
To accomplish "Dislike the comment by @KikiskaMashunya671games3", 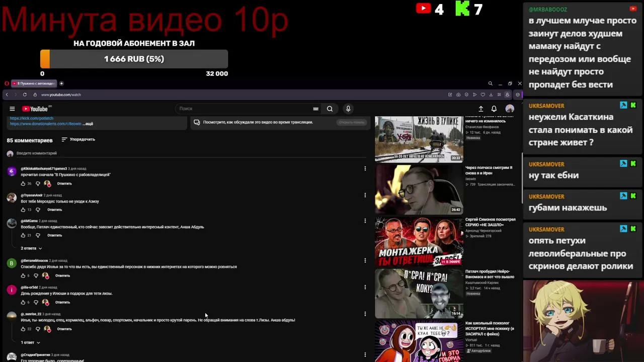I will (x=38, y=184).
